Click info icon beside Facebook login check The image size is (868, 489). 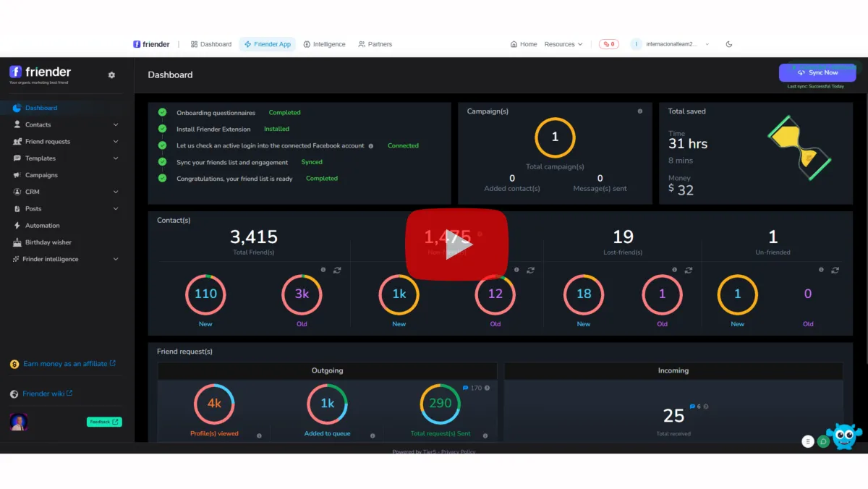click(x=371, y=146)
